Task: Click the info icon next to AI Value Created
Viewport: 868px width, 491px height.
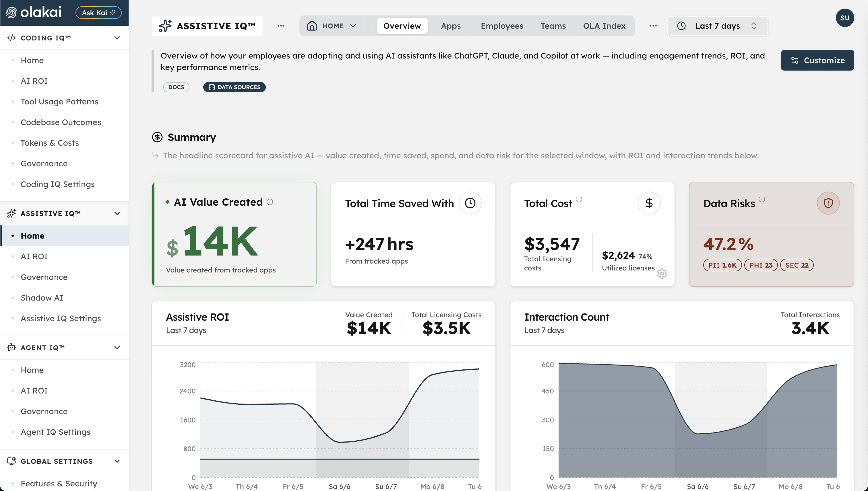Action: tap(270, 202)
